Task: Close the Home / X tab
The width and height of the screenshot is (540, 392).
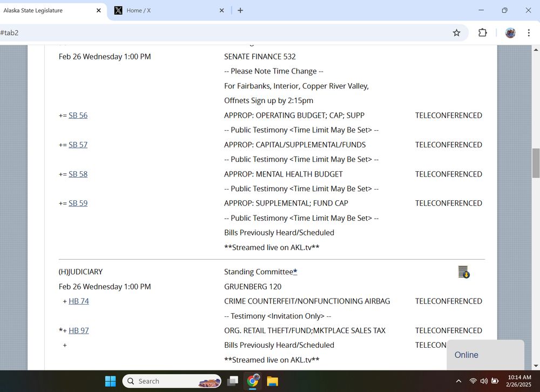Action: pos(222,10)
